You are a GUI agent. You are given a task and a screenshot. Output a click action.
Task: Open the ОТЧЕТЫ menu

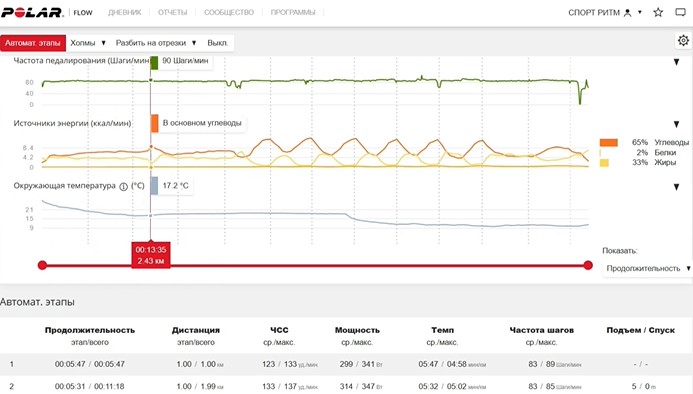pyautogui.click(x=172, y=12)
